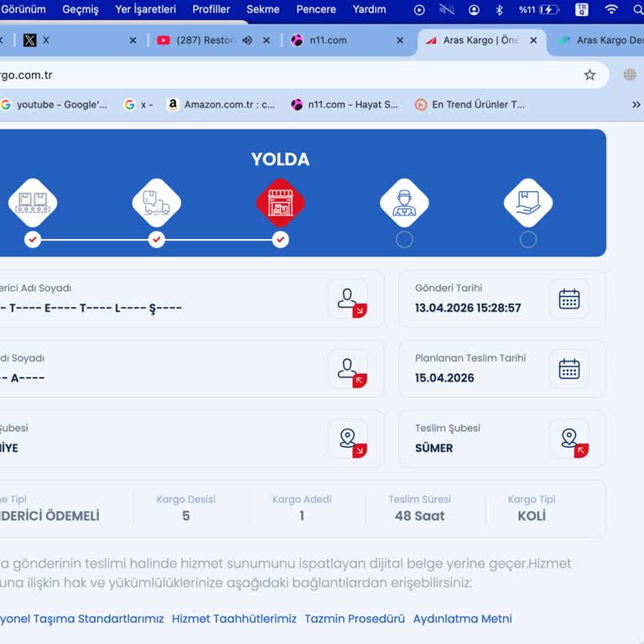The image size is (644, 644).
Task: Click calendar icon beside Planlanan Teslim Tarihi
Action: pos(569,369)
